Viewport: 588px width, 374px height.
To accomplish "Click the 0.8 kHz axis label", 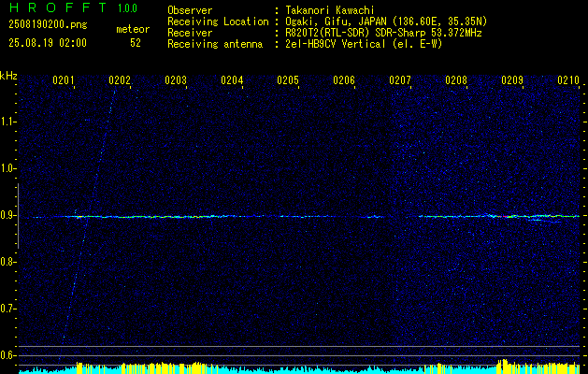I will click(7, 262).
